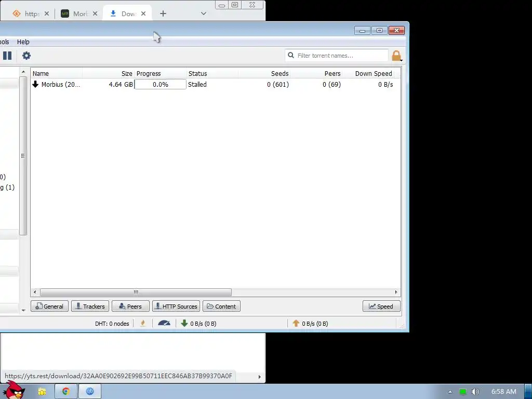
Task: Open a new browser tab with plus
Action: (163, 14)
